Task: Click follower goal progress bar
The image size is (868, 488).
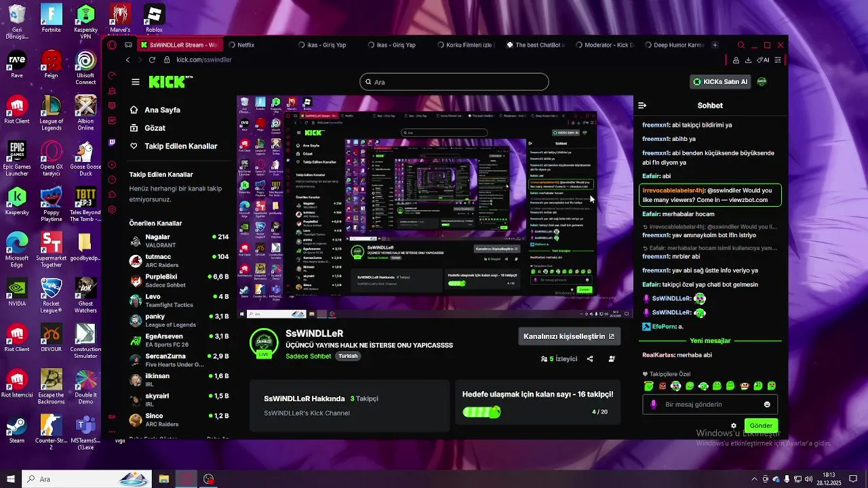Action: pos(481,411)
